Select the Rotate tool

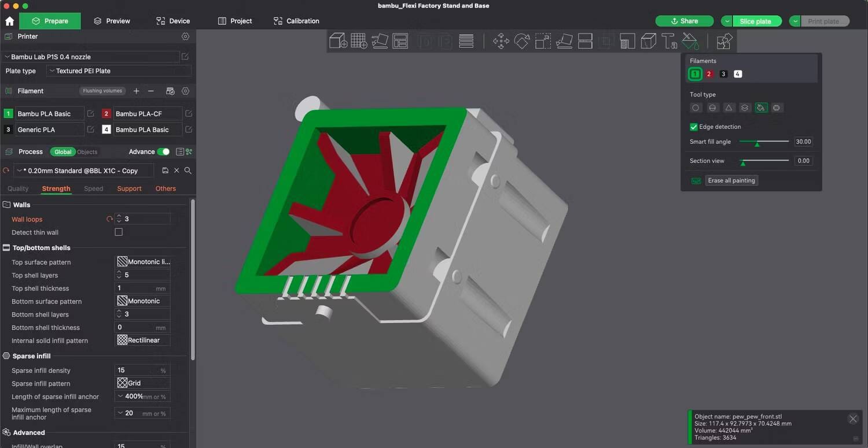tap(522, 41)
